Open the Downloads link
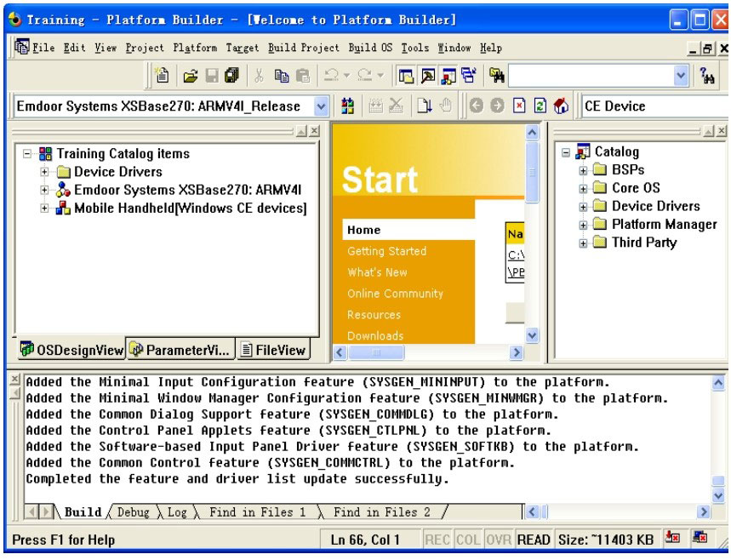The height and width of the screenshot is (560, 731). pyautogui.click(x=375, y=335)
